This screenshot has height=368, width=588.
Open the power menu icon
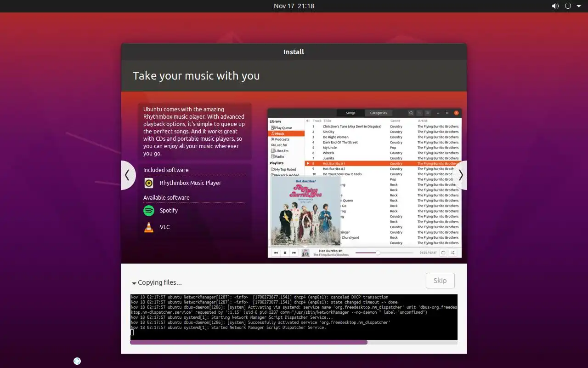pos(568,6)
